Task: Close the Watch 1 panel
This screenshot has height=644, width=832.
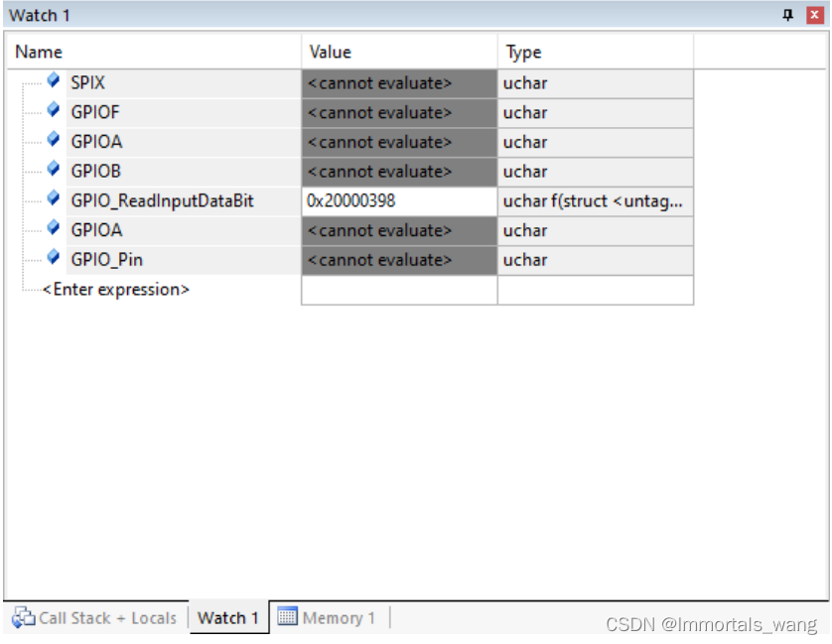Action: pos(814,15)
